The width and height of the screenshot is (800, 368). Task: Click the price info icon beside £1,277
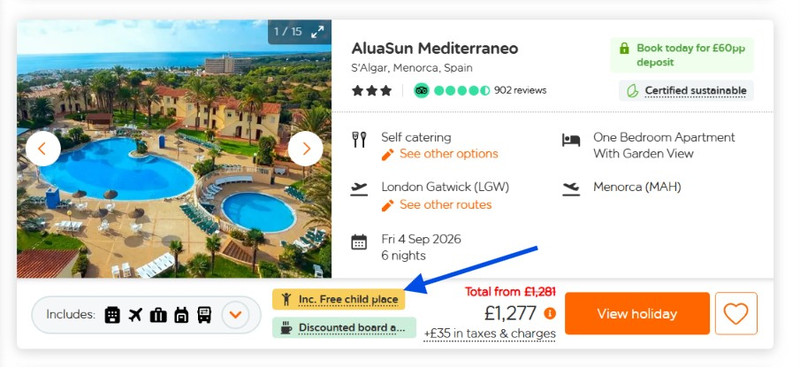549,313
